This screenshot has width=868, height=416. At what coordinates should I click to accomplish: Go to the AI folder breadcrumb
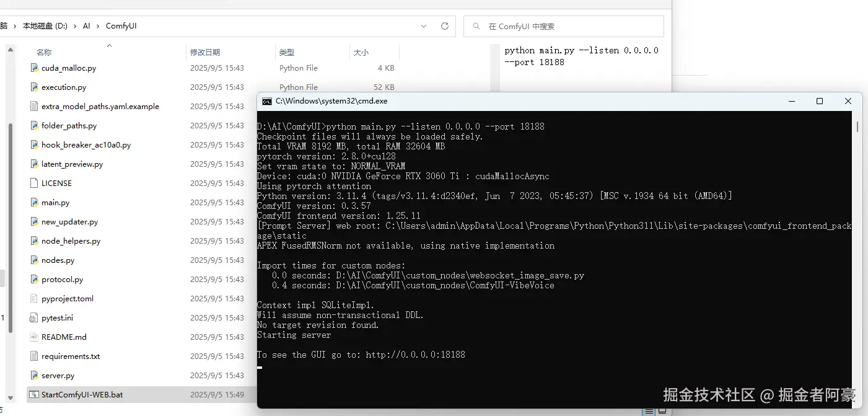tap(87, 26)
